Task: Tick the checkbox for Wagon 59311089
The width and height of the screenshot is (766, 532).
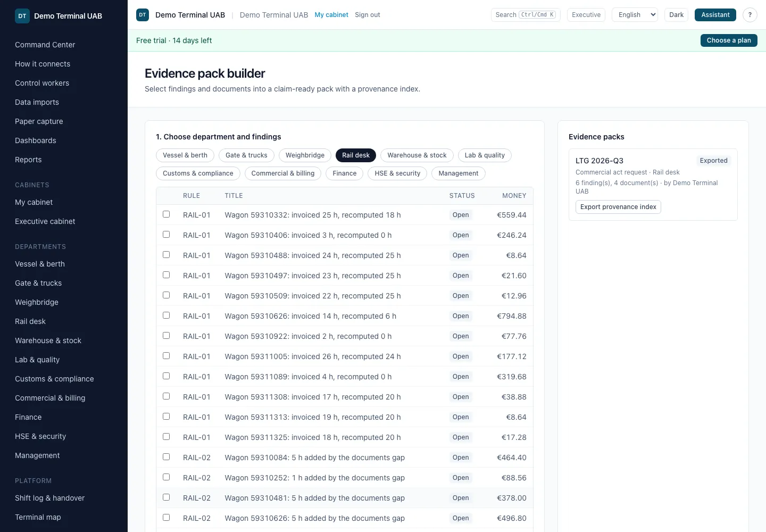Action: coord(166,376)
